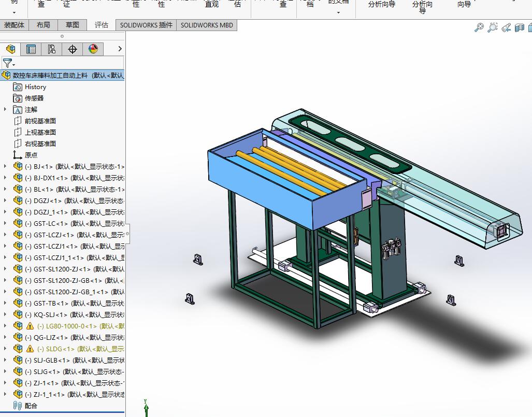Screen dimensions: 532x417
Task: Expand the 注解 annotations node
Action: [5, 109]
